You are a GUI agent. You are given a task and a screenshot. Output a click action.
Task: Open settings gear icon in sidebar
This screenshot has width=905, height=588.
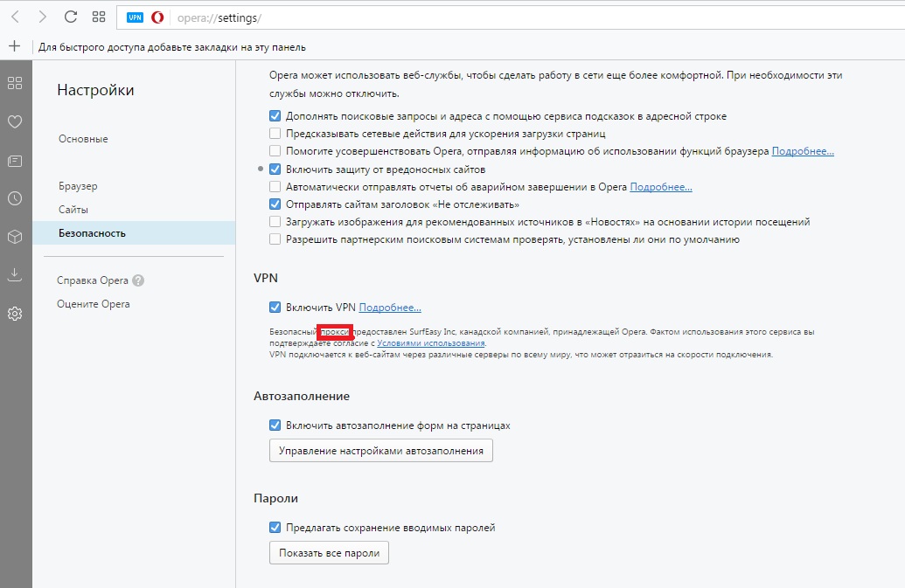coord(15,314)
